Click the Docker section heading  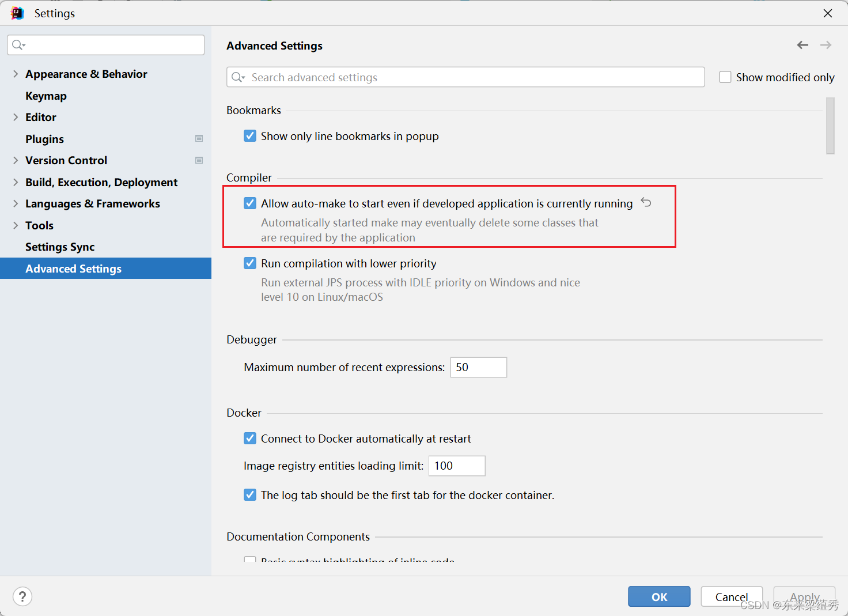[x=244, y=413]
